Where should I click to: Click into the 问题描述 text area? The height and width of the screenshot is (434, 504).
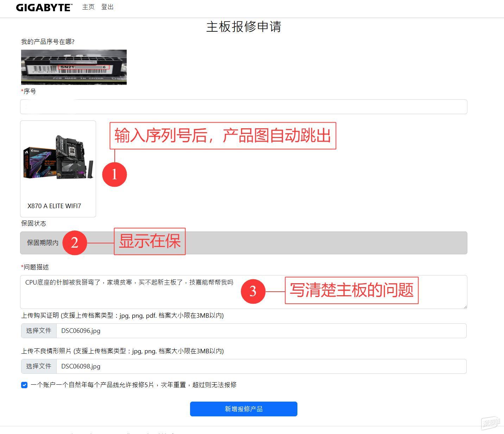click(244, 292)
